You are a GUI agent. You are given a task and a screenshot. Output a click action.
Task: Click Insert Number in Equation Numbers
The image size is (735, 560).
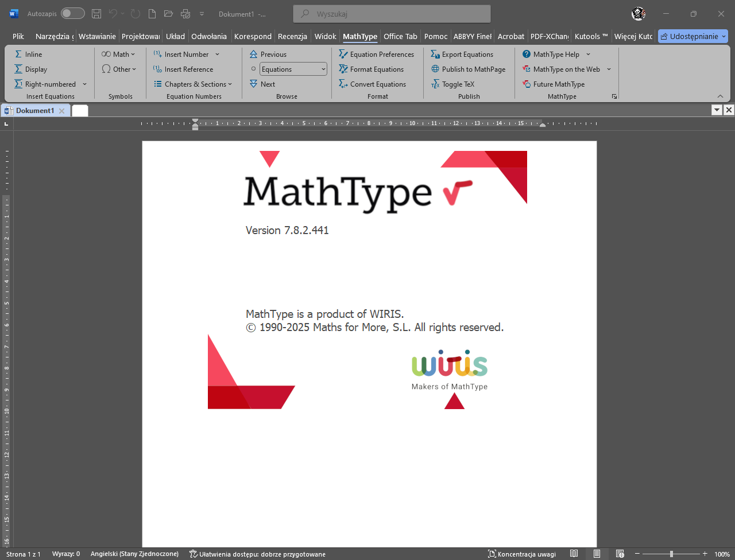pos(181,55)
